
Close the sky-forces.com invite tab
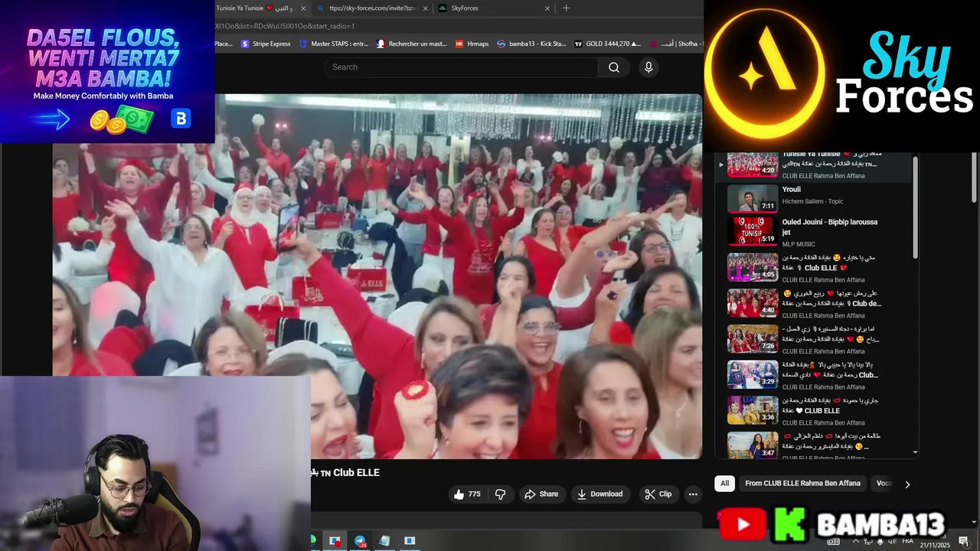425,8
